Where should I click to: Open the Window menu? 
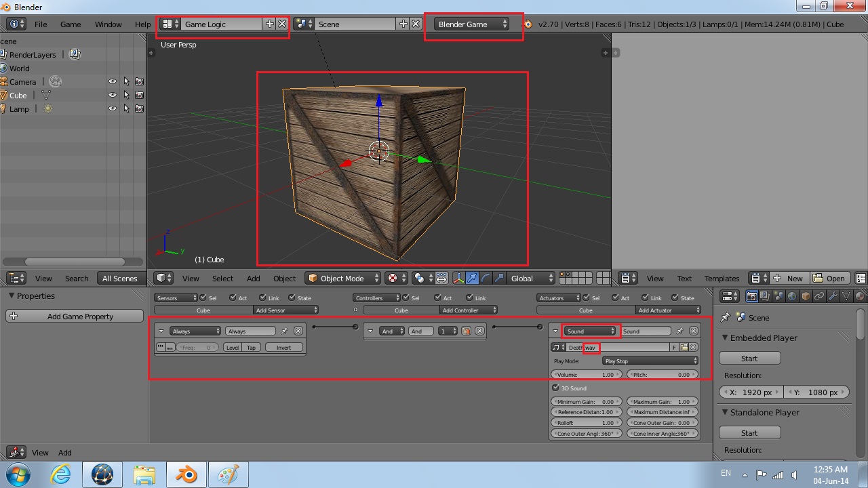[x=108, y=24]
